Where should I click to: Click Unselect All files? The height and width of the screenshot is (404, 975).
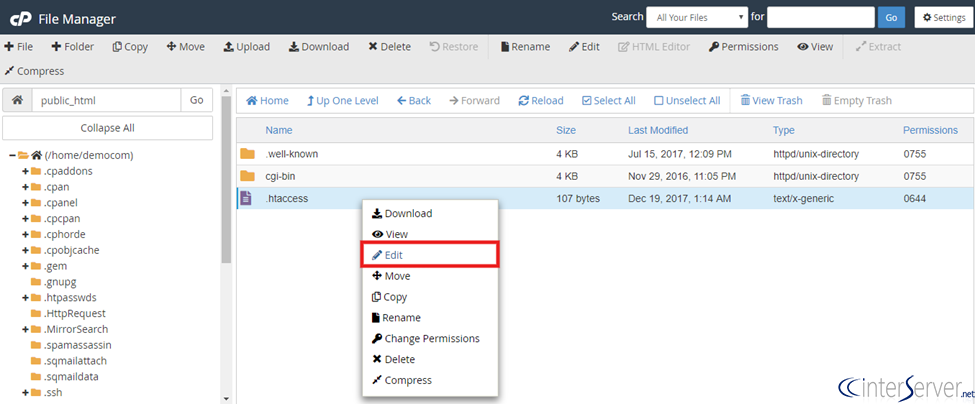point(687,101)
